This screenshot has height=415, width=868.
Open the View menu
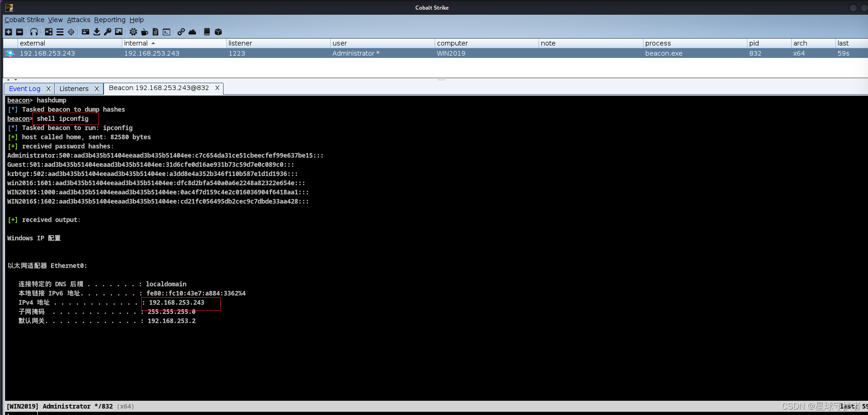(x=55, y=20)
